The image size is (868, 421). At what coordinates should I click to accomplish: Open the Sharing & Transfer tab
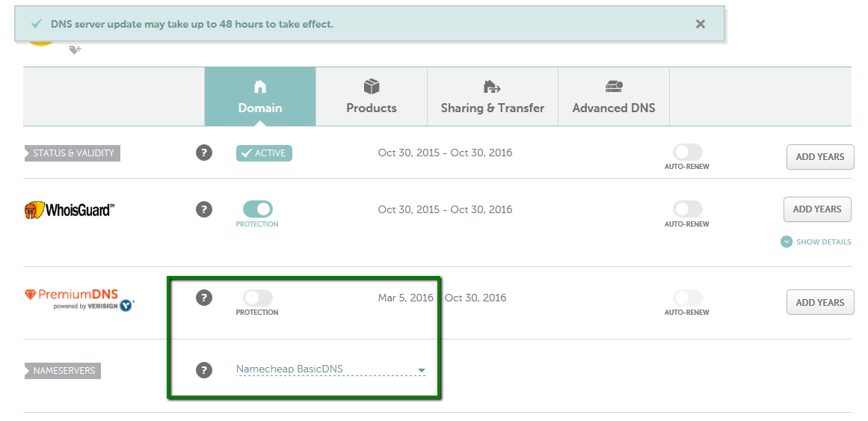pyautogui.click(x=493, y=96)
